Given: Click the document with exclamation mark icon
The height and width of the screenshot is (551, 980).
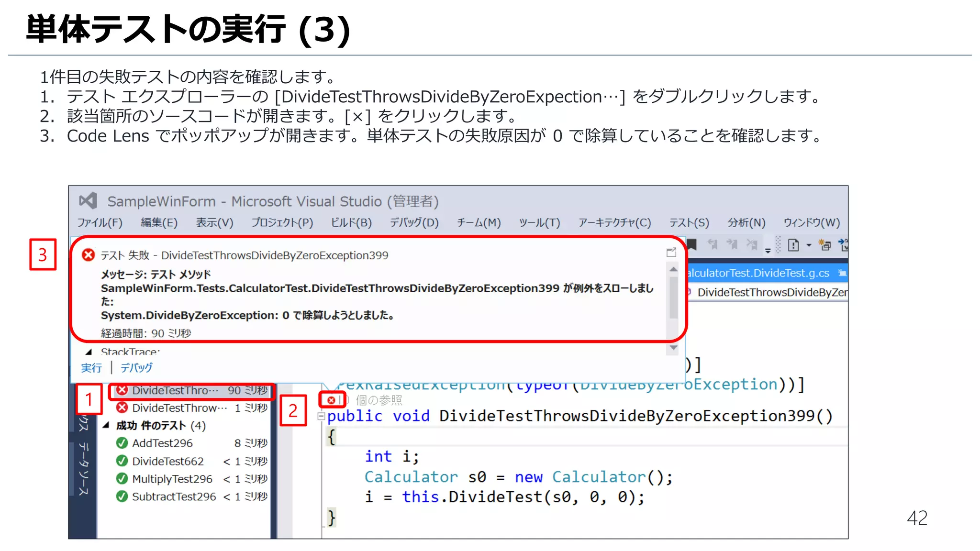Looking at the screenshot, I should click(793, 245).
